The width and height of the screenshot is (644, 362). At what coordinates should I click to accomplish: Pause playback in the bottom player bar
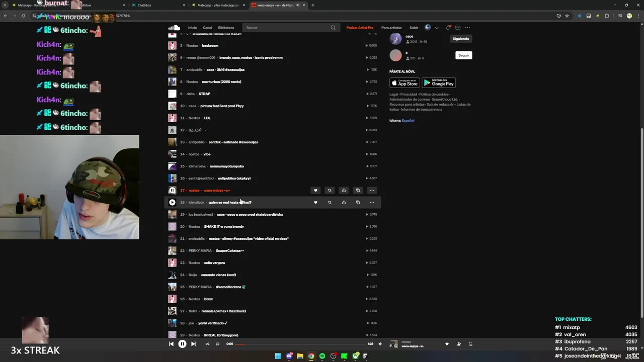tap(182, 344)
